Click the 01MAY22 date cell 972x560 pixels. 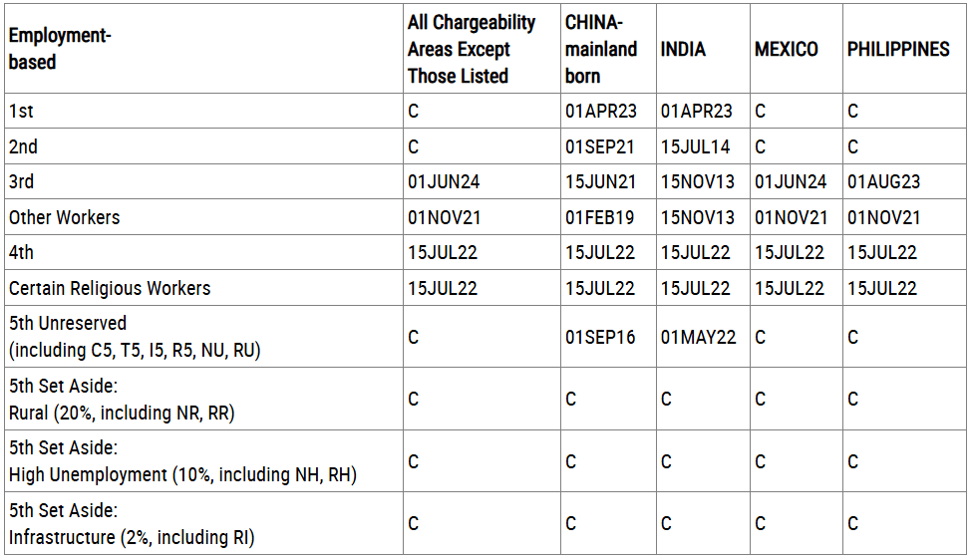(698, 337)
